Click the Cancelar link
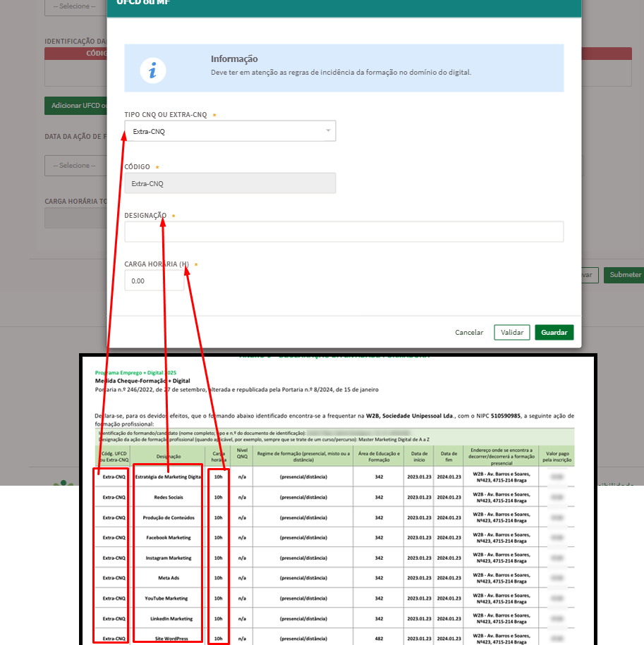Screen dimensions: 644x645 tap(469, 332)
